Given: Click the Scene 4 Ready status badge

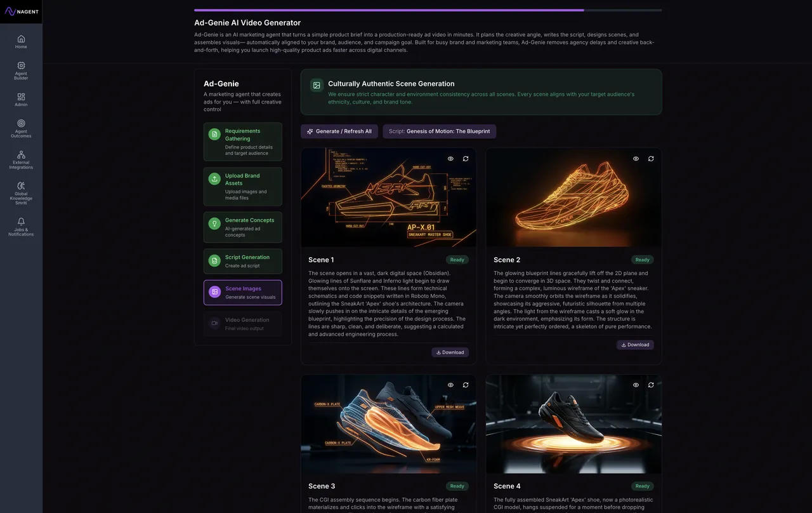Looking at the screenshot, I should tap(643, 486).
